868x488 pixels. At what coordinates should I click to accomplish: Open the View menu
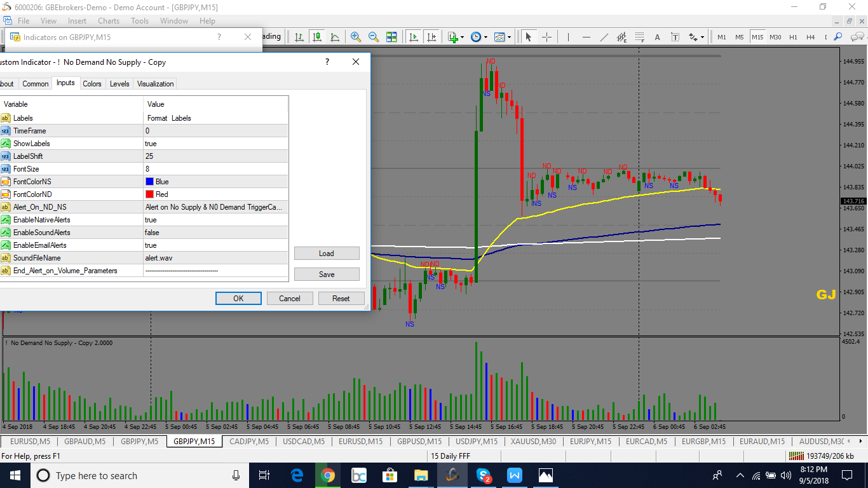pyautogui.click(x=48, y=21)
